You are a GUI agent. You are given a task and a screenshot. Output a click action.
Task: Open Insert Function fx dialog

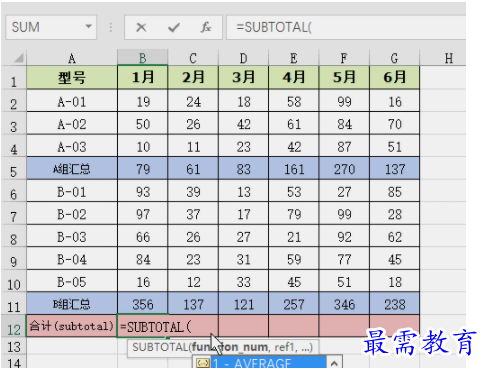click(x=206, y=27)
